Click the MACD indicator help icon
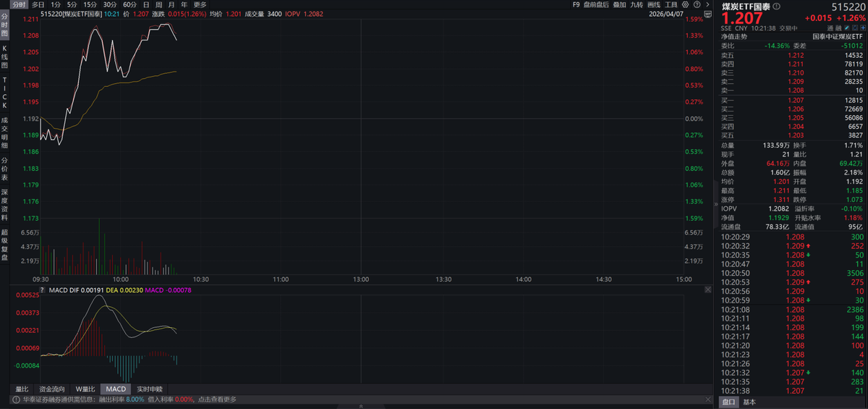The image size is (868, 409). pyautogui.click(x=43, y=290)
